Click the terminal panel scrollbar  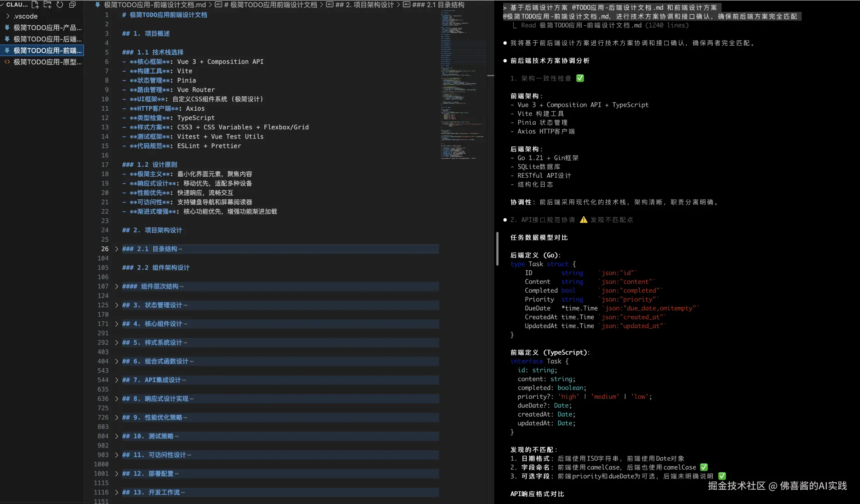497,249
